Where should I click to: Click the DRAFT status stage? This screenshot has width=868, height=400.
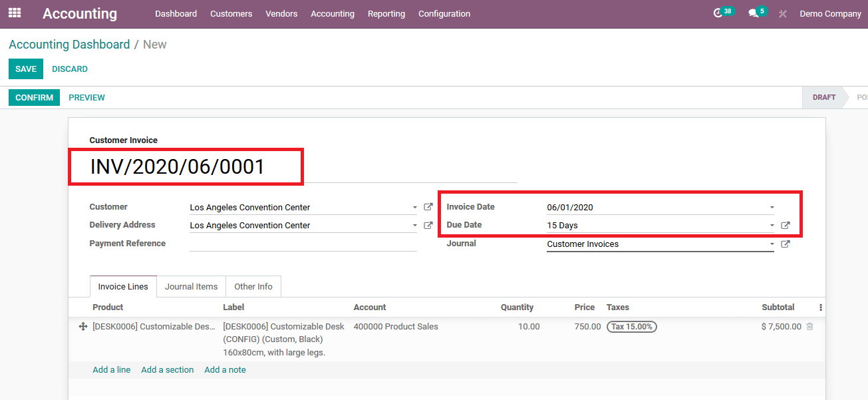click(824, 97)
